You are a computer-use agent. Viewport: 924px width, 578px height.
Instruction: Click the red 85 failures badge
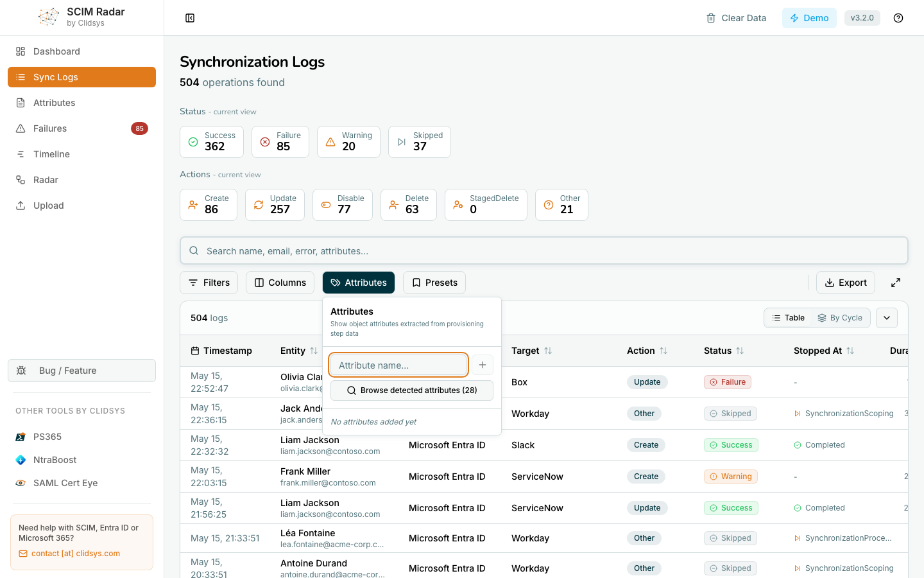tap(139, 128)
